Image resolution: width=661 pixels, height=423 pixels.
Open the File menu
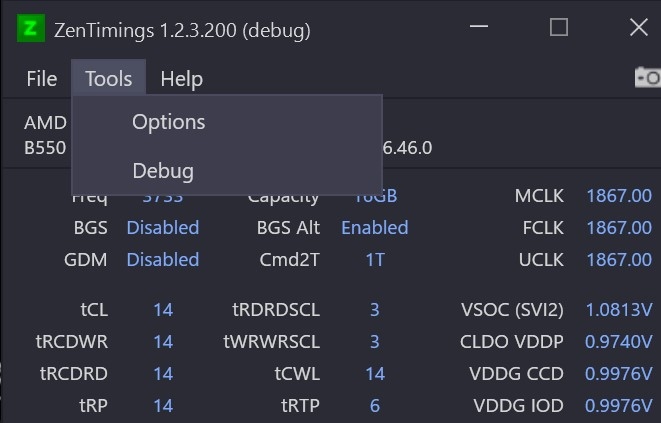point(41,79)
